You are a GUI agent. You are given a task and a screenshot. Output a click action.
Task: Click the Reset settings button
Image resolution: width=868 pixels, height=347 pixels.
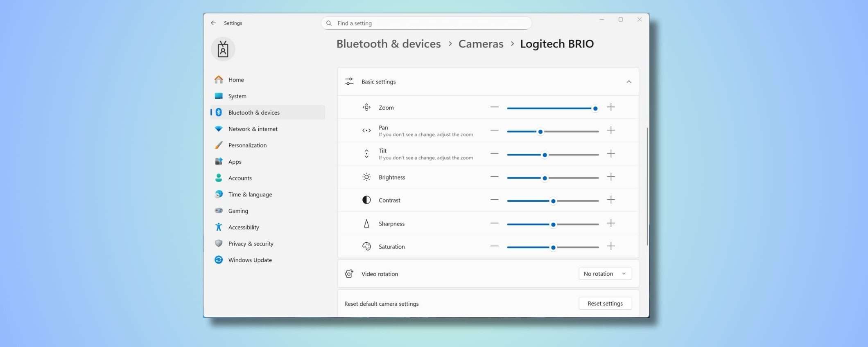pos(605,304)
